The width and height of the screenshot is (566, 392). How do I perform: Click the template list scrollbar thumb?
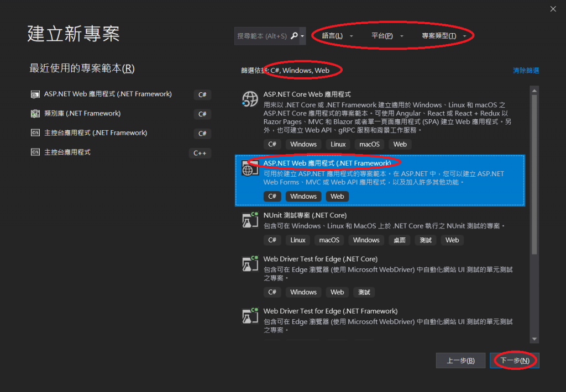pyautogui.click(x=534, y=174)
